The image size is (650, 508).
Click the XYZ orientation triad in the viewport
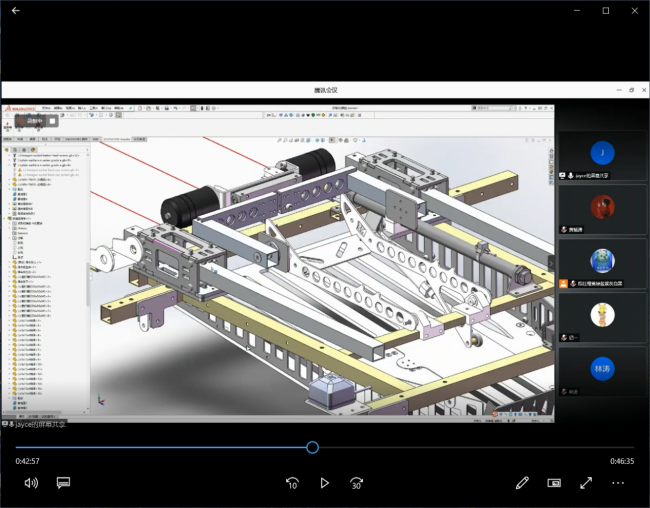click(100, 400)
